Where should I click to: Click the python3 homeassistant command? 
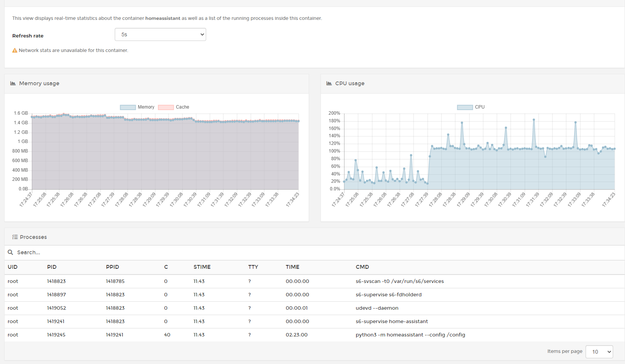click(x=410, y=335)
